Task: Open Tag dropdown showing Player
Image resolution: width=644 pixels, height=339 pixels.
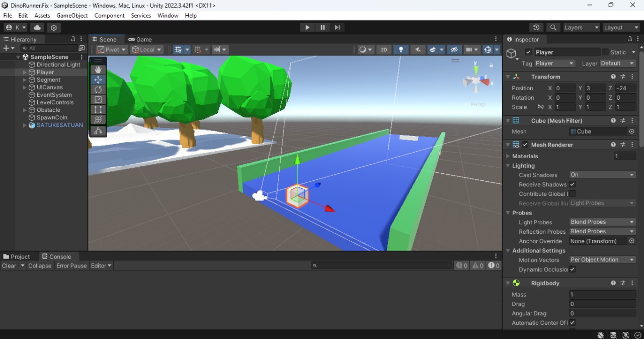Action: 554,63
